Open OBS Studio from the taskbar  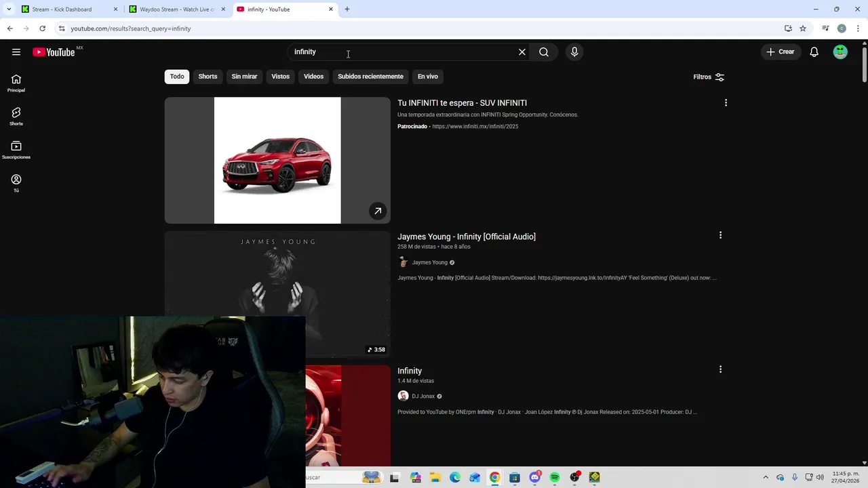[x=575, y=477]
